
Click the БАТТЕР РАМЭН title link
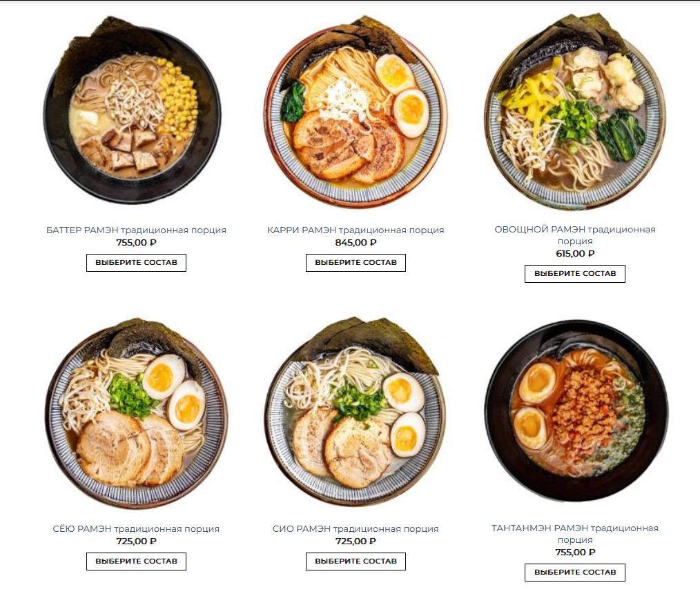pos(136,230)
